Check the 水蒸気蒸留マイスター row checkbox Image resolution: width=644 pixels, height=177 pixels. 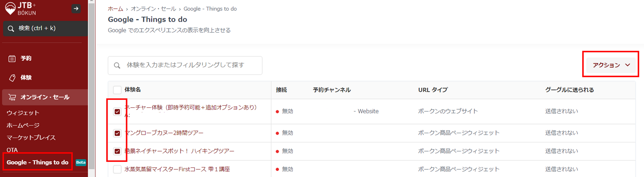[117, 169]
